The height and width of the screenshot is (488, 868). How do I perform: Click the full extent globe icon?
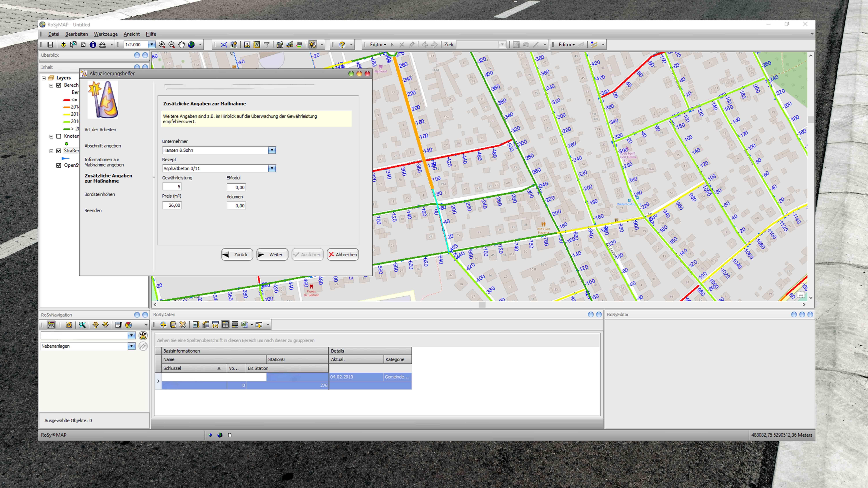191,44
